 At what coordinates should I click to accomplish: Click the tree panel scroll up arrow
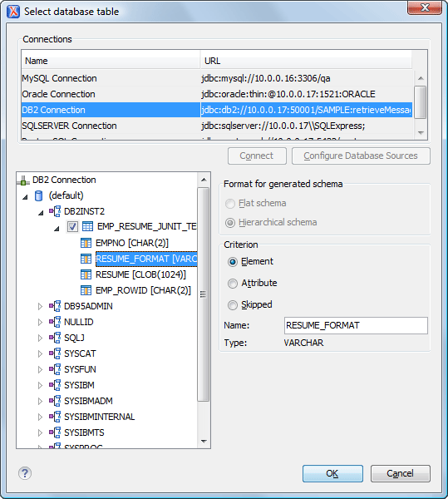click(204, 180)
